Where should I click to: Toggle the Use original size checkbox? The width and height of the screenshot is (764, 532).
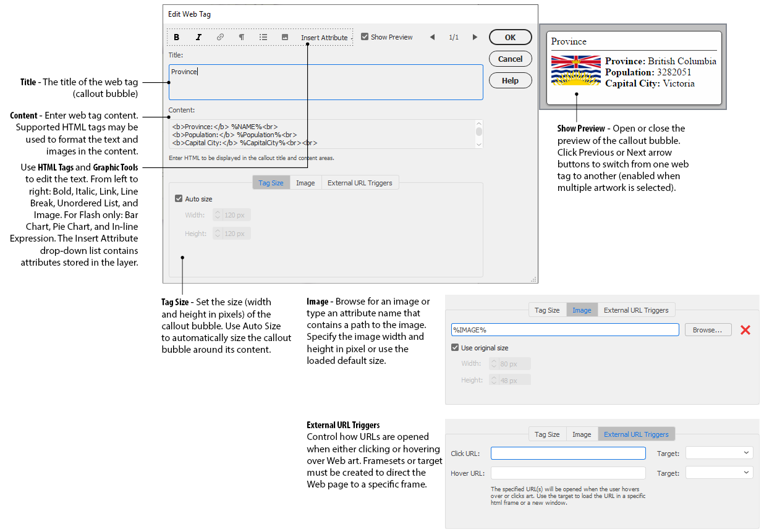[x=455, y=348]
